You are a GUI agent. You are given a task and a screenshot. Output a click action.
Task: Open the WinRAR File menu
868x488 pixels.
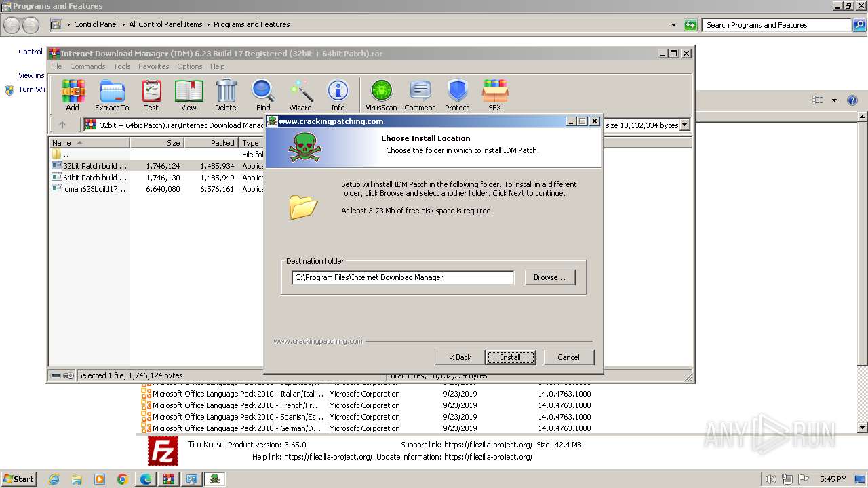tap(56, 66)
